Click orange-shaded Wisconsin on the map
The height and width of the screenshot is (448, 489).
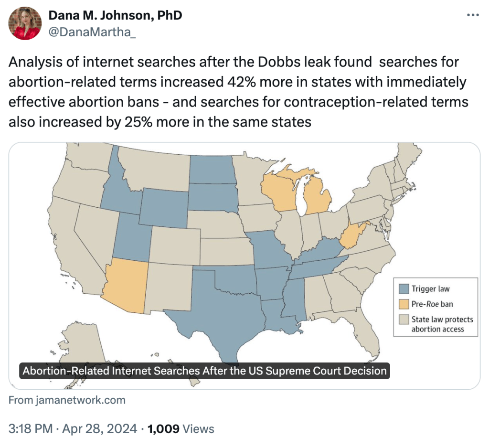coord(279,192)
